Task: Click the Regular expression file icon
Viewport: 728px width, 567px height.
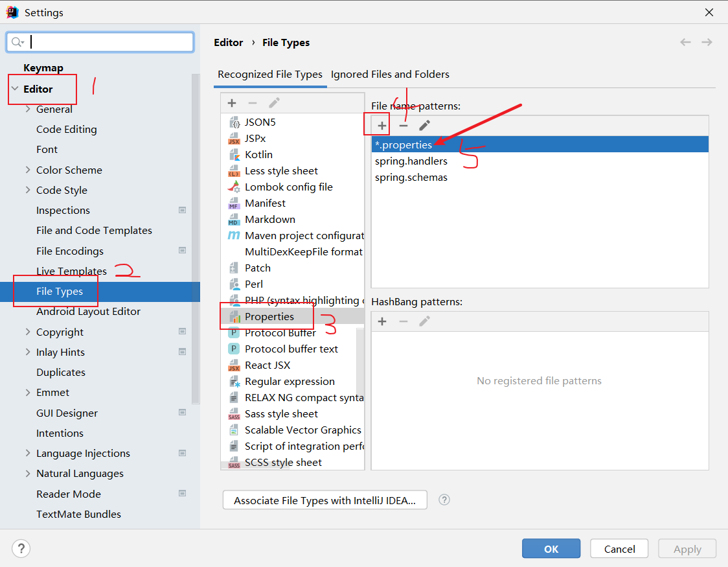Action: tap(234, 382)
